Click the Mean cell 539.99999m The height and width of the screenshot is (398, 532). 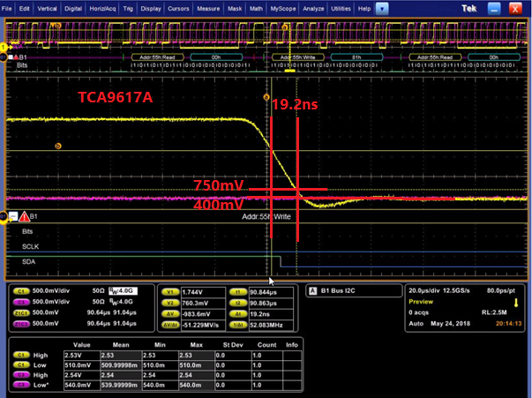coord(121,385)
